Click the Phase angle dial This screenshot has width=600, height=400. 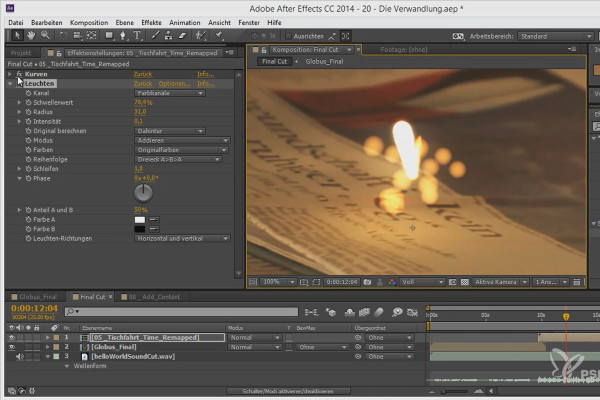click(143, 193)
